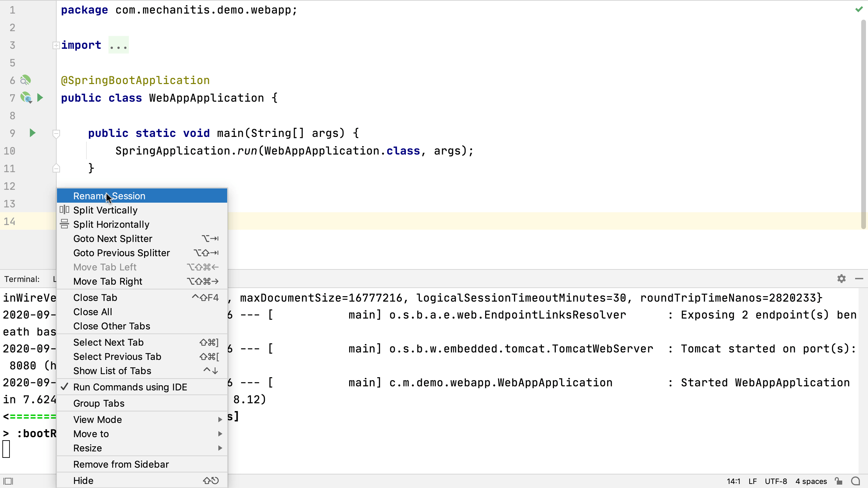Click the run arrow next to main method
This screenshot has height=488, width=868.
(x=33, y=133)
